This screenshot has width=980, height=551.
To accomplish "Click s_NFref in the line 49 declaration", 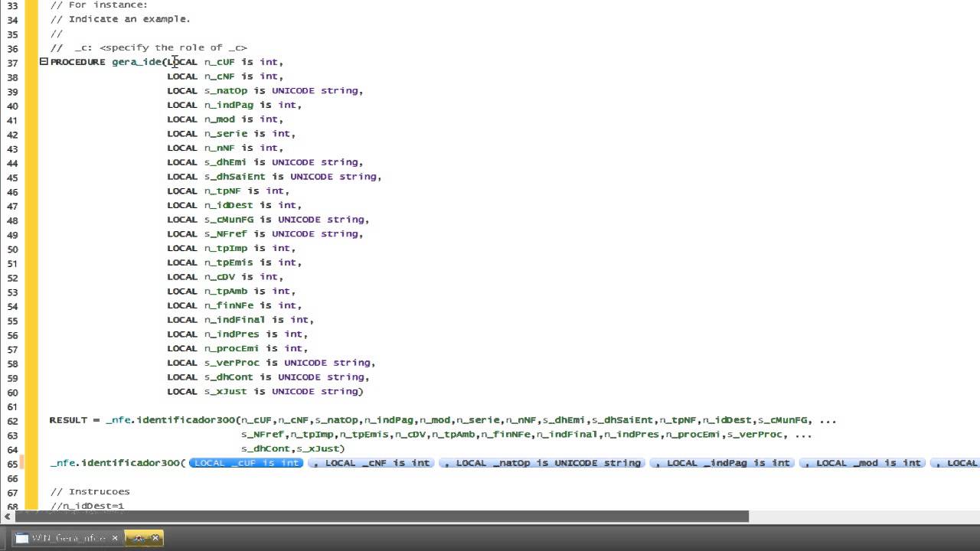I will pos(226,234).
